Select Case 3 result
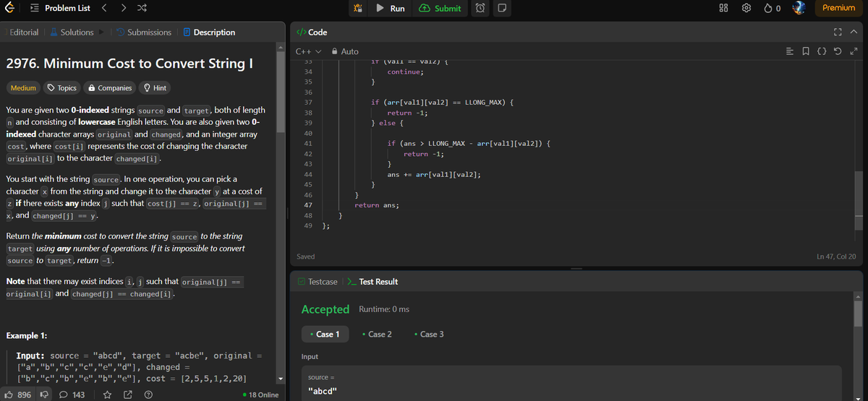 pos(429,335)
